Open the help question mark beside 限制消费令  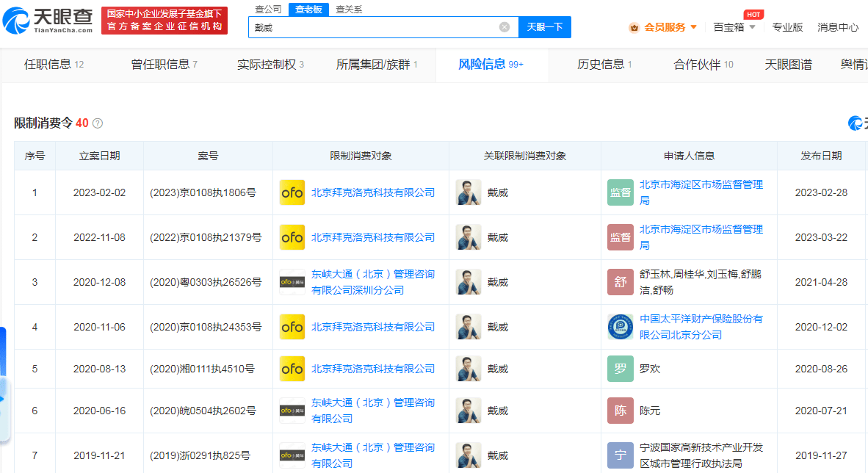(x=98, y=123)
